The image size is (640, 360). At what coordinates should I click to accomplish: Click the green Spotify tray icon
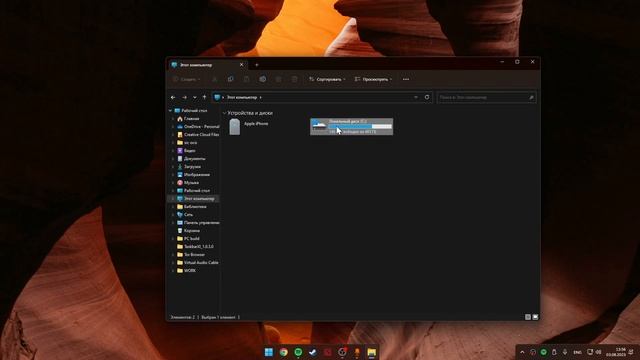pos(544,352)
